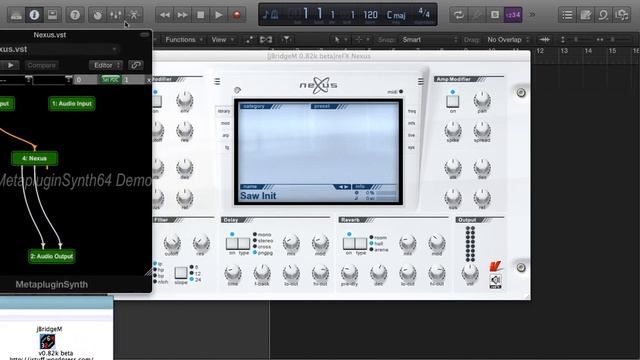Expand the control bar overflow chevrons
Screen dimensions: 640x360
tap(532, 15)
